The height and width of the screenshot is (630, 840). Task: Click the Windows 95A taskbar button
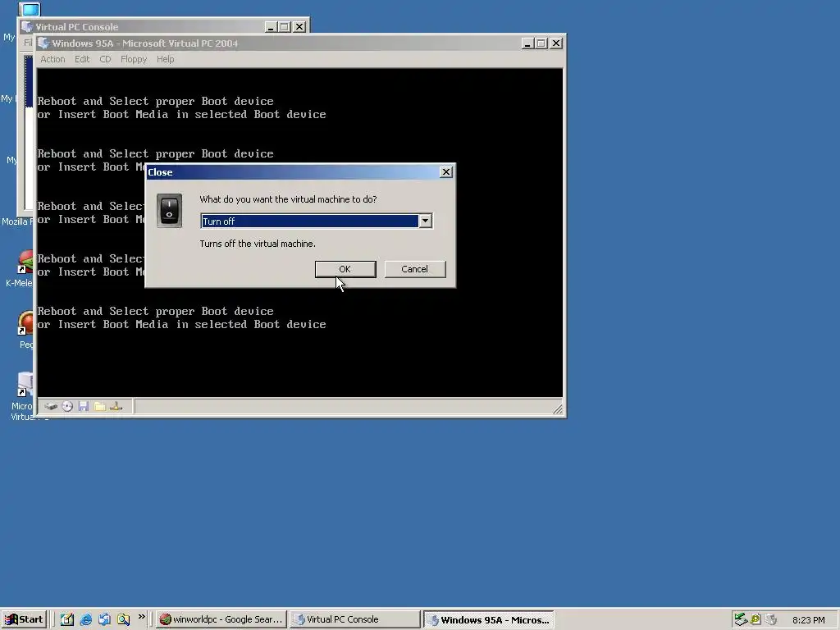click(489, 619)
